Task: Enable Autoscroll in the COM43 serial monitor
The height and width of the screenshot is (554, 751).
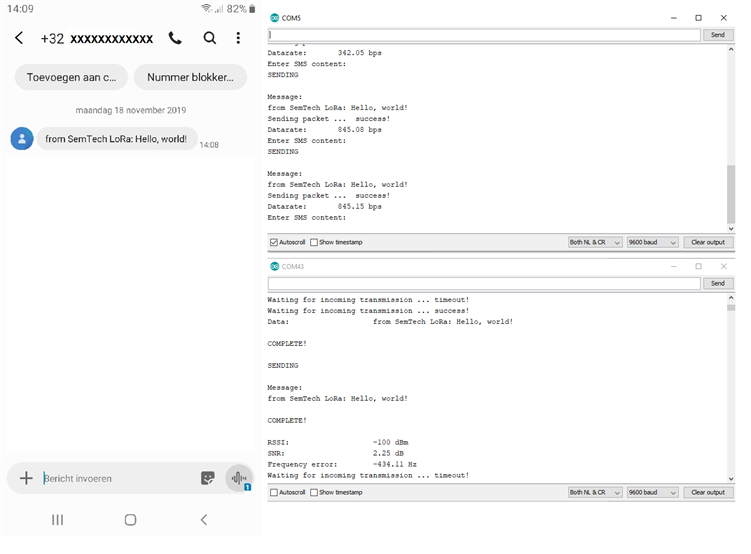Action: pos(274,492)
